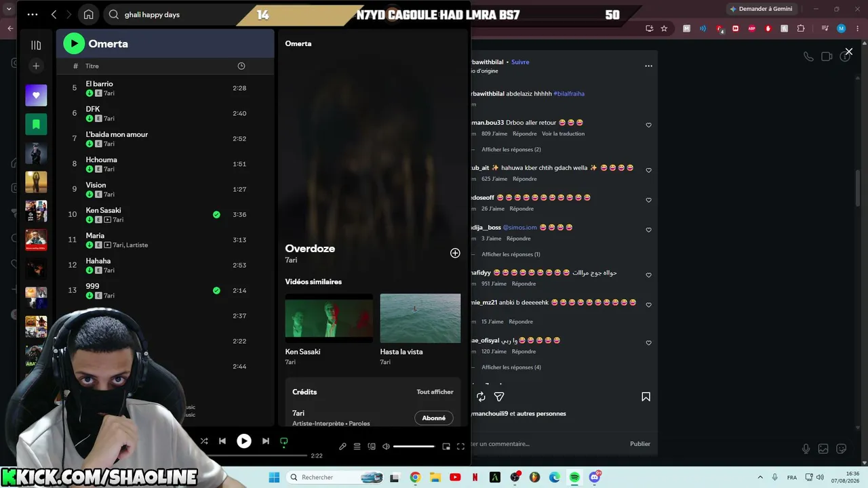Open the Spotify three-dots menu

click(33, 14)
